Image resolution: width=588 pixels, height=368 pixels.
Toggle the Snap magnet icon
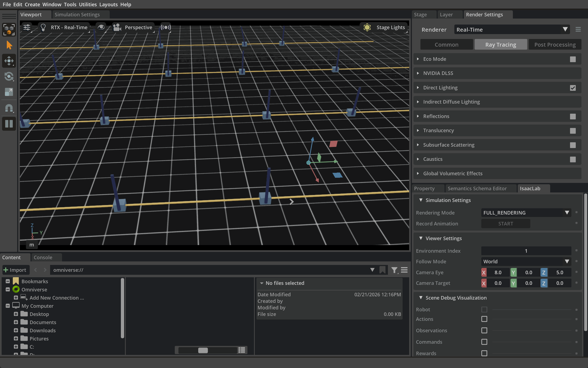[x=9, y=108]
